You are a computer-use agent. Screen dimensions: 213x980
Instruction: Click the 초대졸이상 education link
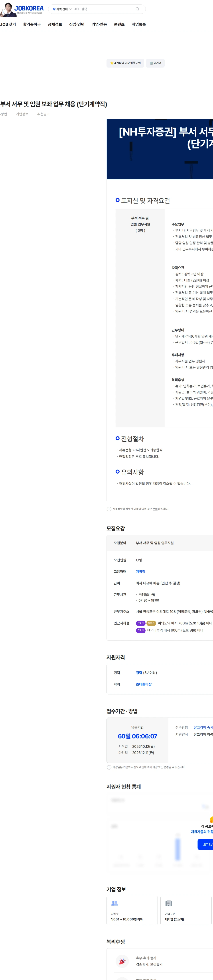coord(144,684)
